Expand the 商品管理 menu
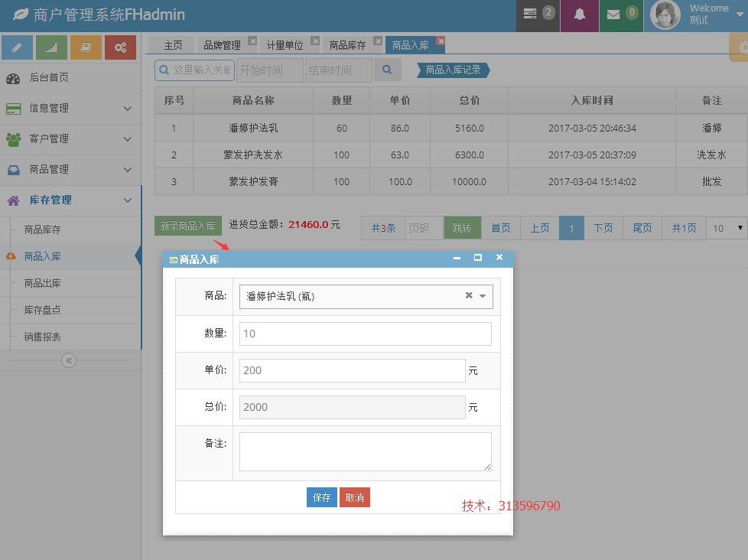748x560 pixels. [70, 169]
